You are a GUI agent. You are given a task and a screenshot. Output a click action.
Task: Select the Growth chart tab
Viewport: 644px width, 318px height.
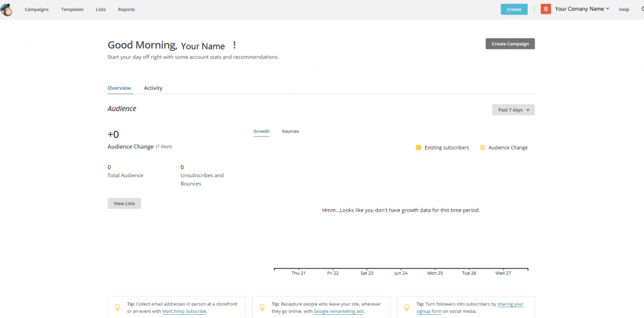click(x=261, y=131)
